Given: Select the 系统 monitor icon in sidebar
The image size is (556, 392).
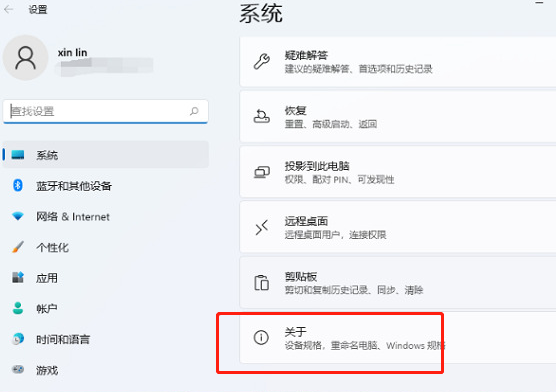Looking at the screenshot, I should [18, 155].
